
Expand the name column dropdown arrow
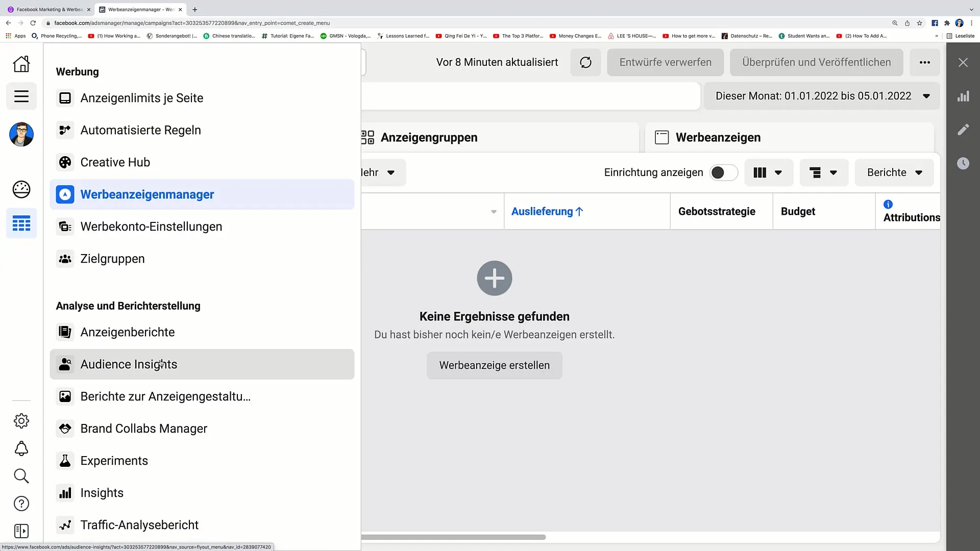click(x=494, y=212)
